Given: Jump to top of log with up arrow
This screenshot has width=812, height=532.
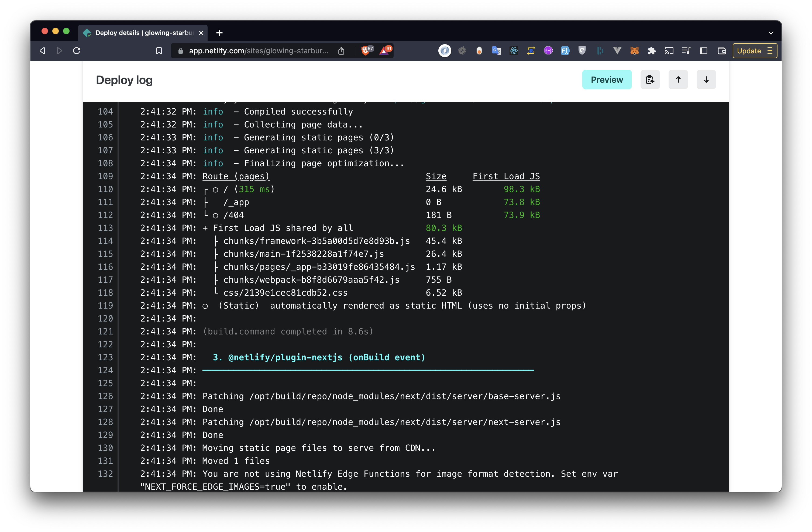Looking at the screenshot, I should (678, 80).
